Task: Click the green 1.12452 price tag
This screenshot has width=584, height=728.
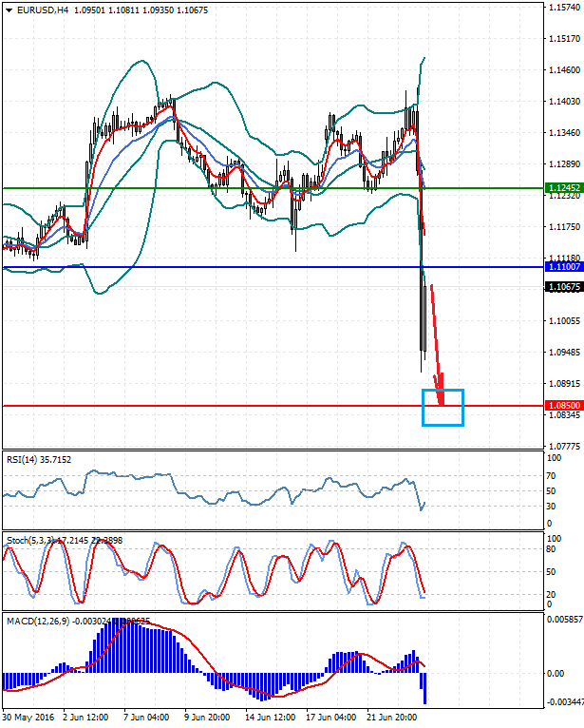Action: point(563,188)
